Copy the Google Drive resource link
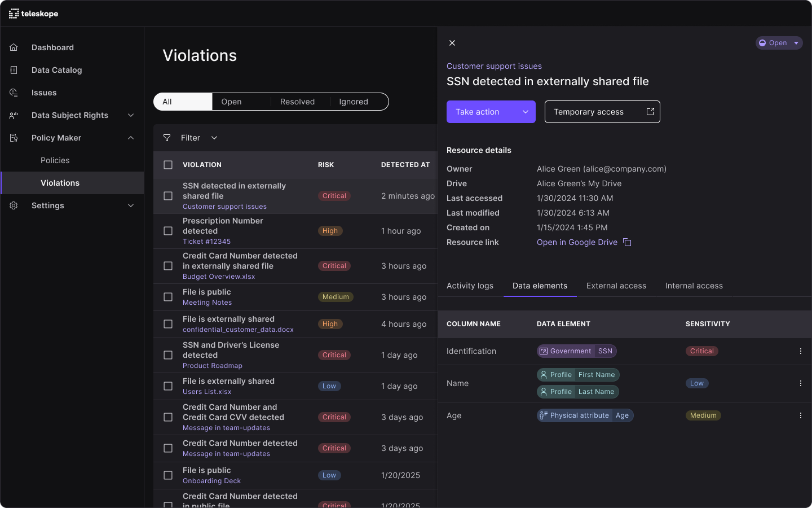Viewport: 812px width, 508px height. (x=627, y=242)
